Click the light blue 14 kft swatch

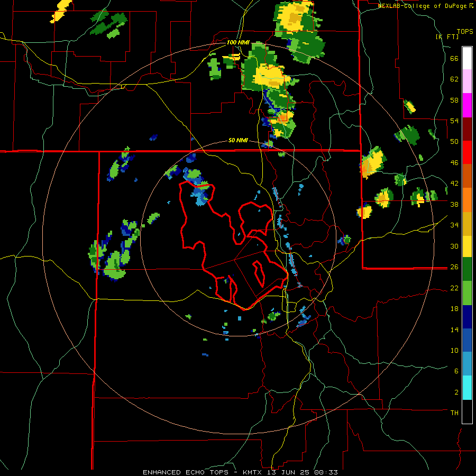tap(467, 364)
